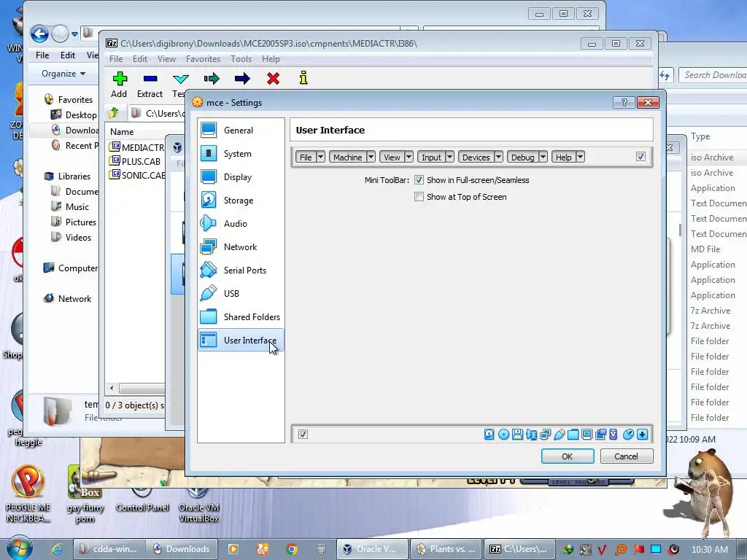
Task: Open the System settings category
Action: pyautogui.click(x=241, y=153)
